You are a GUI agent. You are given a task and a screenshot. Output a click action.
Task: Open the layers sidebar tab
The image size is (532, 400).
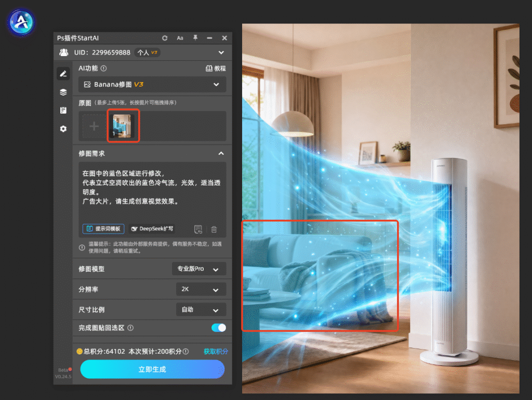coord(63,92)
